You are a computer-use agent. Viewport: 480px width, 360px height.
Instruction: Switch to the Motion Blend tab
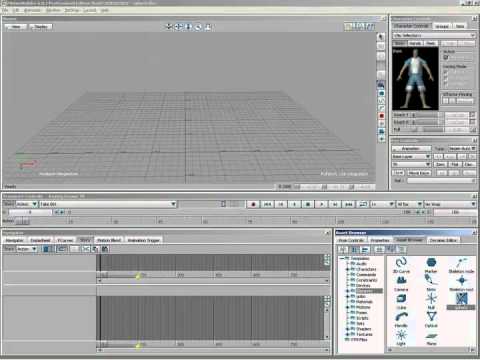click(109, 240)
